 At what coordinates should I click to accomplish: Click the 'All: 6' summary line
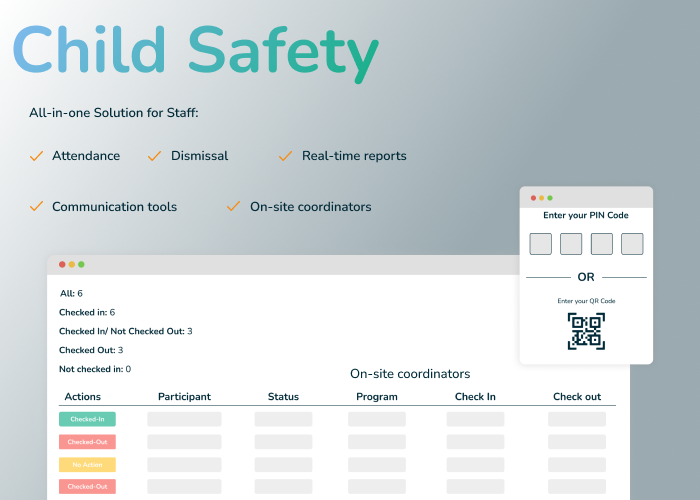tap(71, 293)
